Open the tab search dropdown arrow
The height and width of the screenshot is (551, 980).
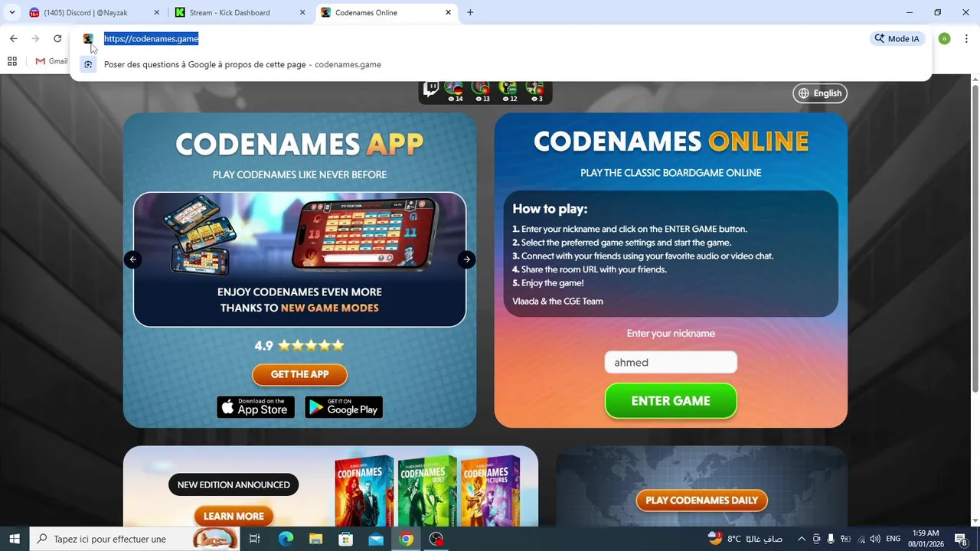coord(12,13)
